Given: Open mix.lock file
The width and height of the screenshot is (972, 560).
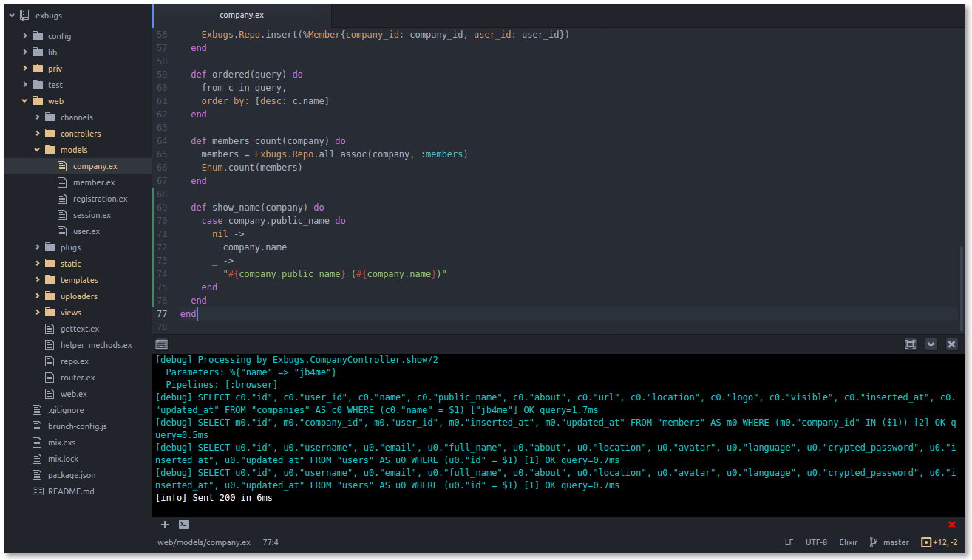Looking at the screenshot, I should coord(63,459).
